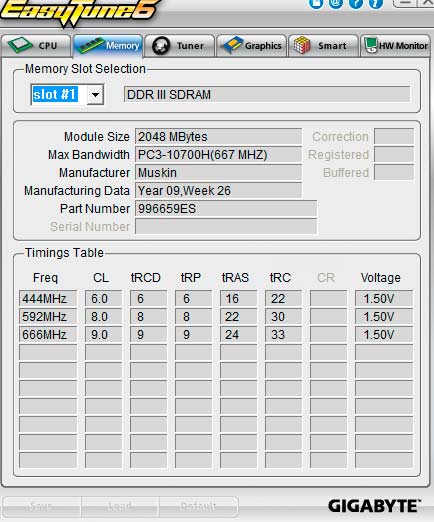Click the Part Number value 996659ES
The image size is (434, 522).
pyautogui.click(x=226, y=209)
